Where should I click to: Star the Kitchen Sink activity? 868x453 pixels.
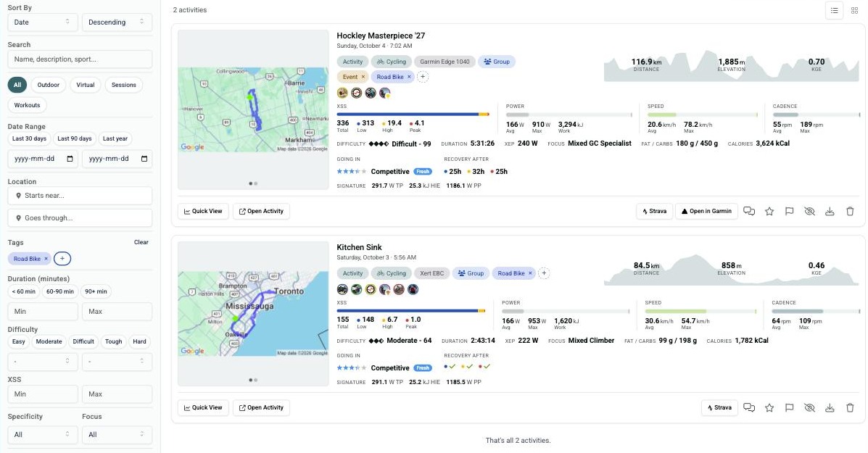[769, 407]
